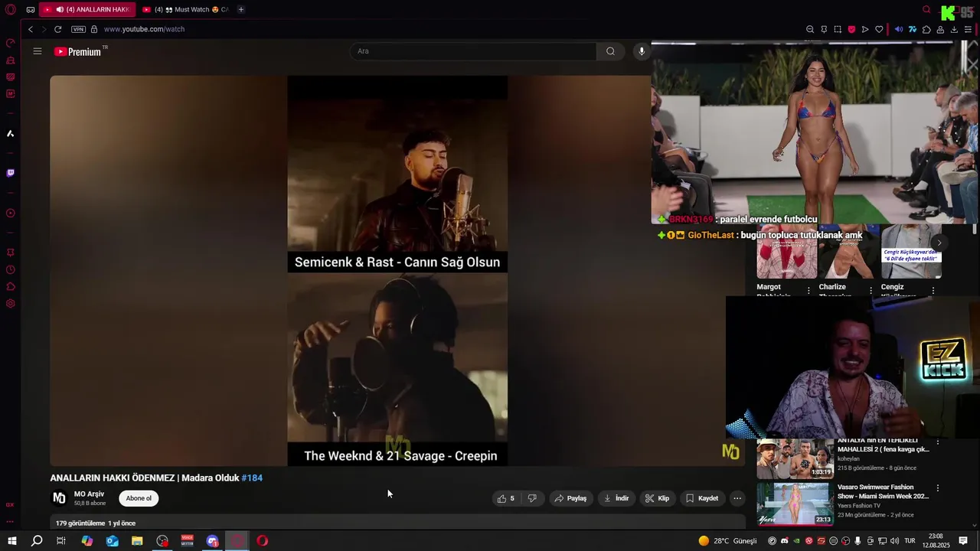Click the site security padlock icon
The image size is (980, 551).
[94, 29]
